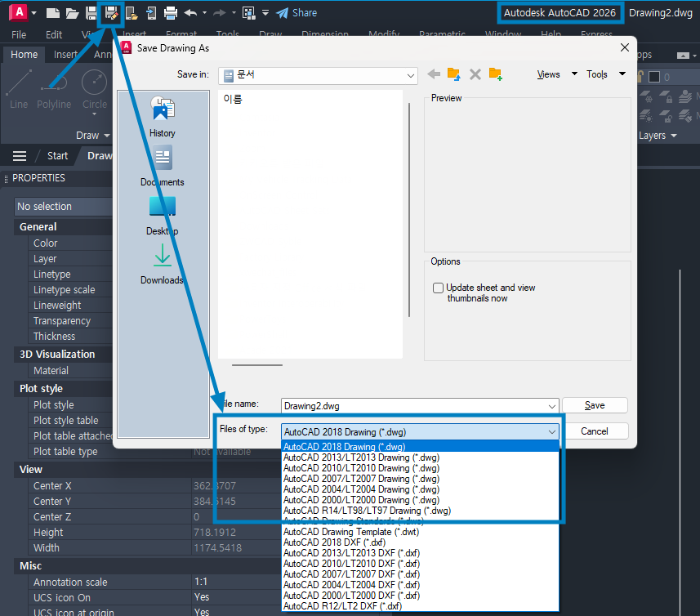
Task: Open the Save in location dropdown
Action: click(x=318, y=75)
